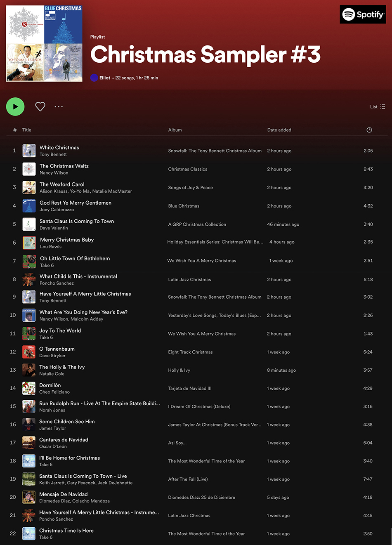This screenshot has height=545, width=392.
Task: Open album Christmas Classics
Action: click(188, 169)
